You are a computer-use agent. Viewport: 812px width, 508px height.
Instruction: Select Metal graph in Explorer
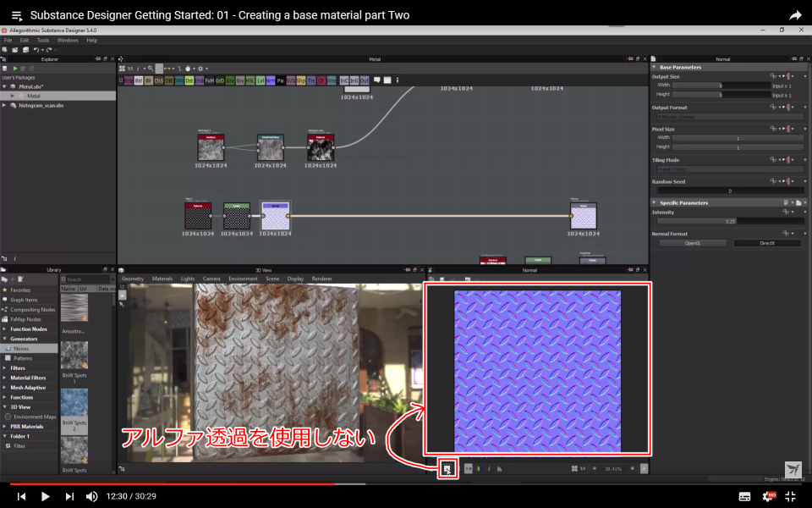point(58,96)
